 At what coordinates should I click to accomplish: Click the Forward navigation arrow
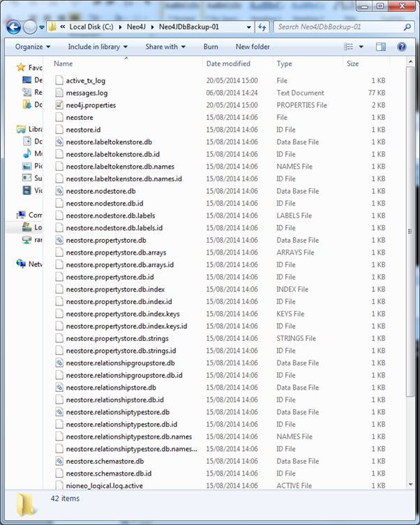coord(30,27)
